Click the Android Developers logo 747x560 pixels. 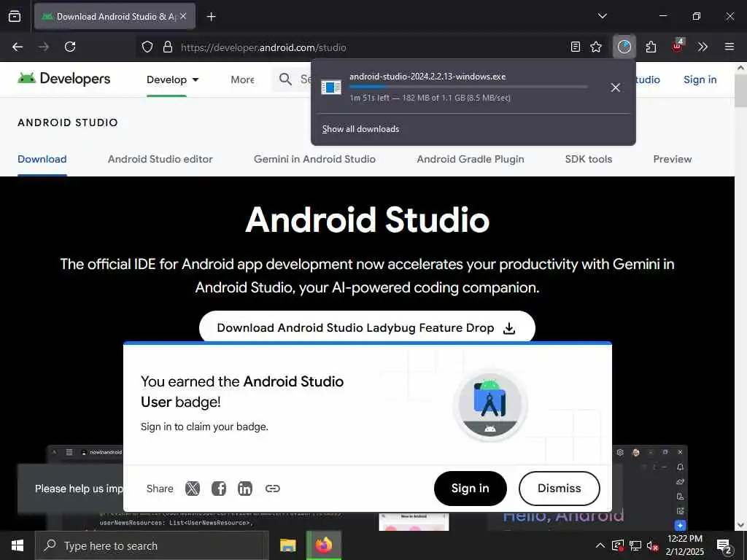[64, 79]
